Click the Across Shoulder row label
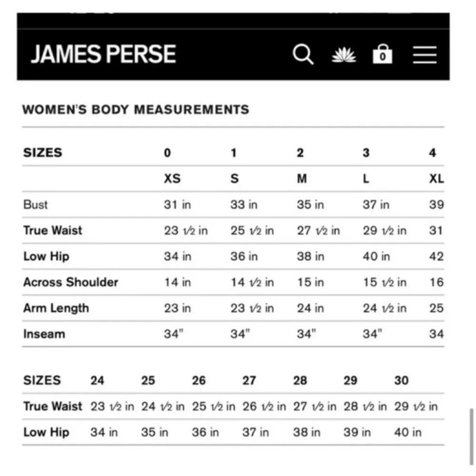This screenshot has height=476, width=476. [x=70, y=282]
